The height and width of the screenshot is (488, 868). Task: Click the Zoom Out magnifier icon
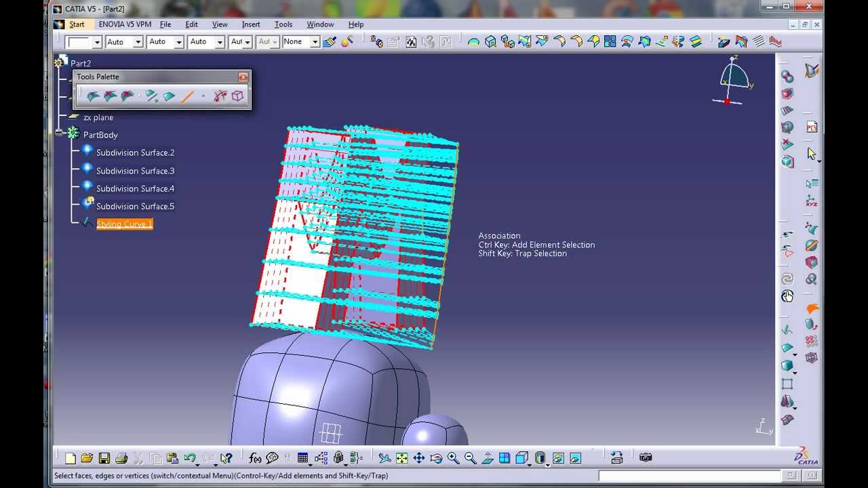pyautogui.click(x=470, y=458)
